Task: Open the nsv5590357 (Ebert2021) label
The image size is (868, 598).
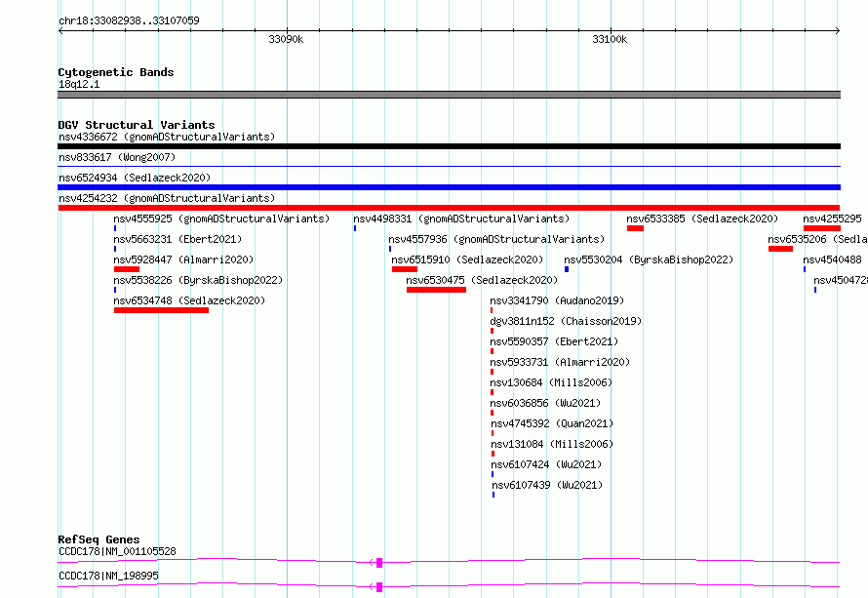Action: pyautogui.click(x=554, y=341)
